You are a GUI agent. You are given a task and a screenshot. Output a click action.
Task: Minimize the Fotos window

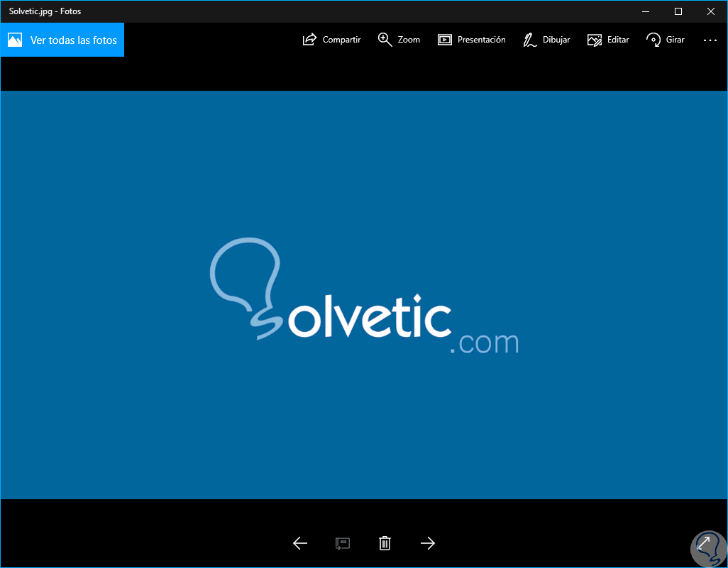646,11
